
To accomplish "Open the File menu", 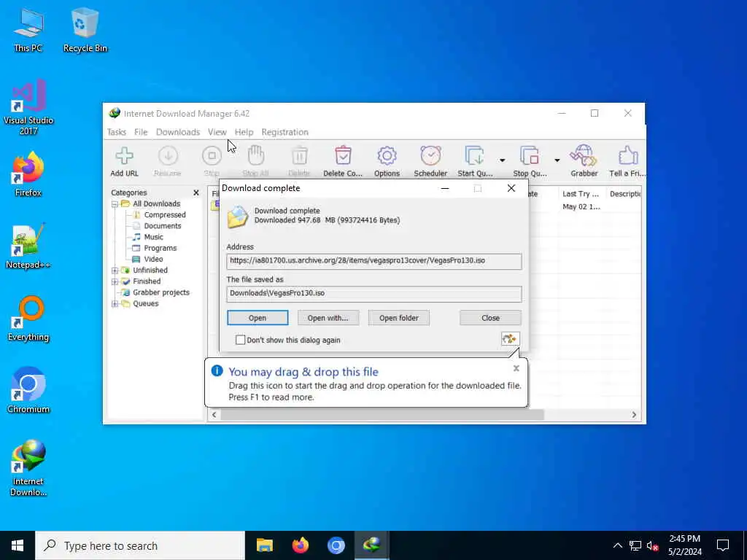I will 141,132.
